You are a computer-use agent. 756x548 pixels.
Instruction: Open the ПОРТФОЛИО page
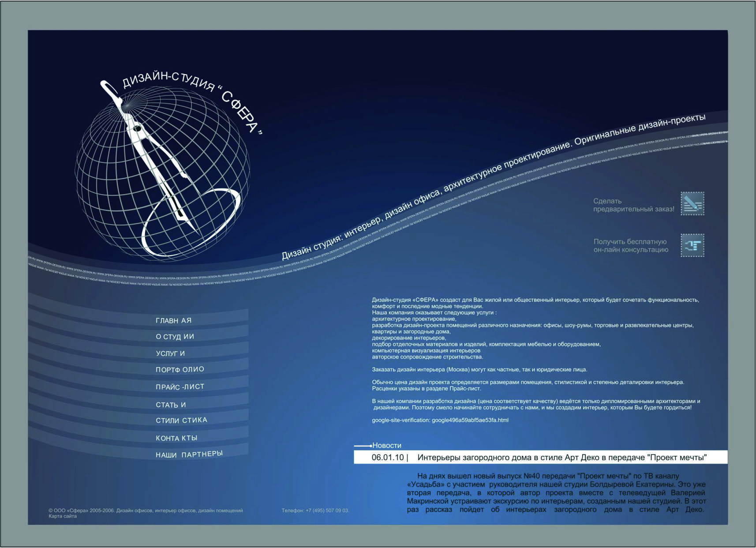[x=180, y=369]
